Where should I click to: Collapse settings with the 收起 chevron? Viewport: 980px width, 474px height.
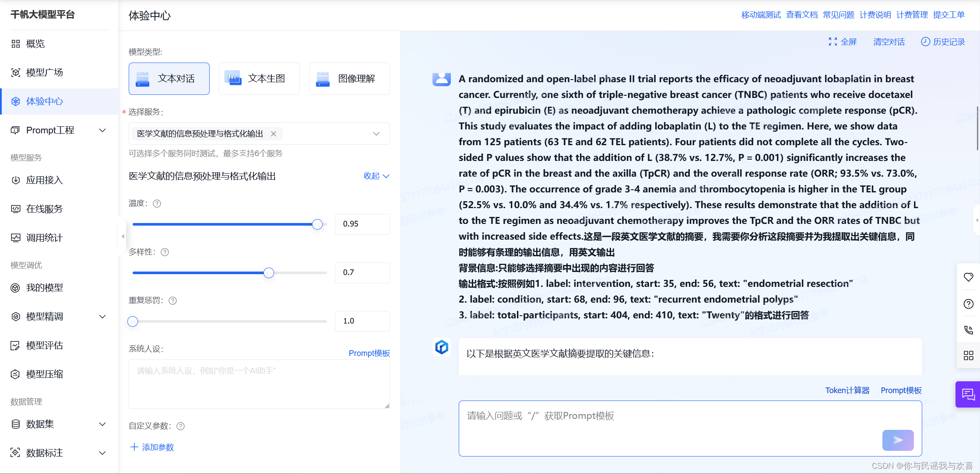point(386,176)
